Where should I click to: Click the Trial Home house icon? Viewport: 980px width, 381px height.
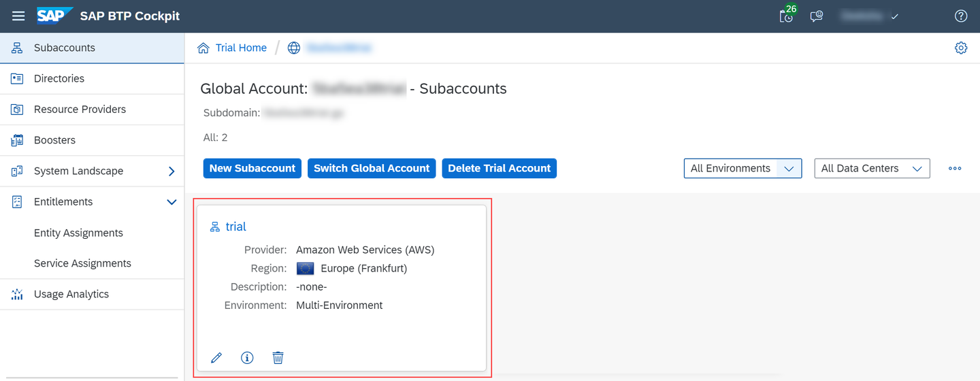pyautogui.click(x=203, y=48)
